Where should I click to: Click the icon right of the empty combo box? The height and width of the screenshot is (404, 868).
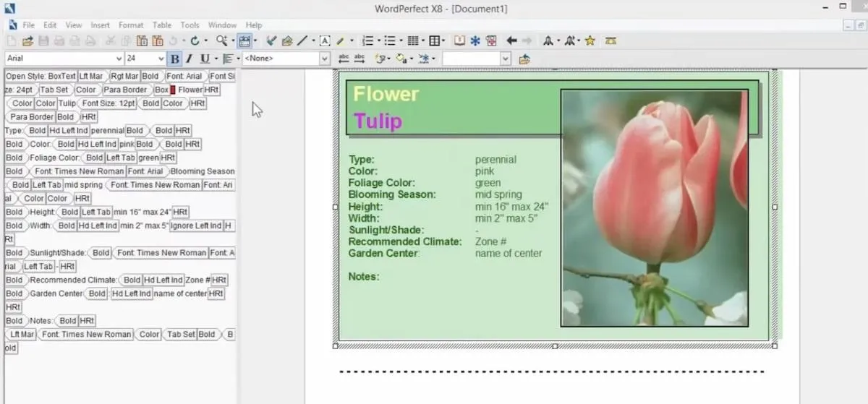[524, 59]
